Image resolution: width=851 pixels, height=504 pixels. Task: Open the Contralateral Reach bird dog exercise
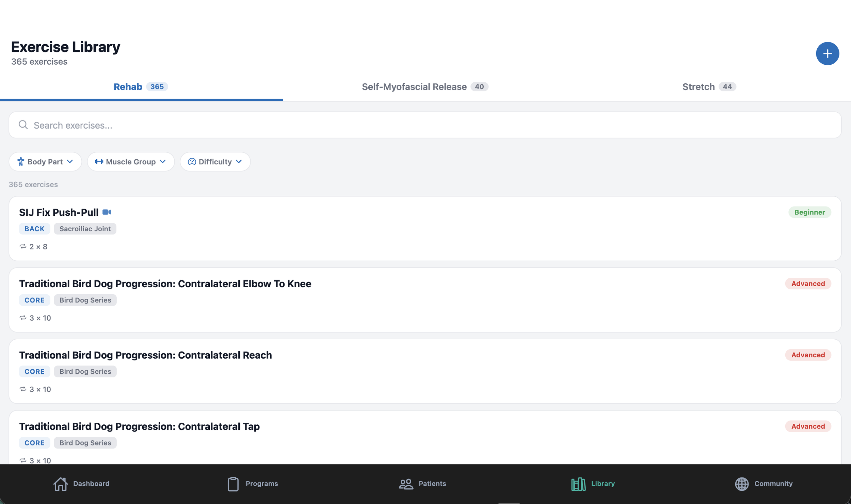425,371
